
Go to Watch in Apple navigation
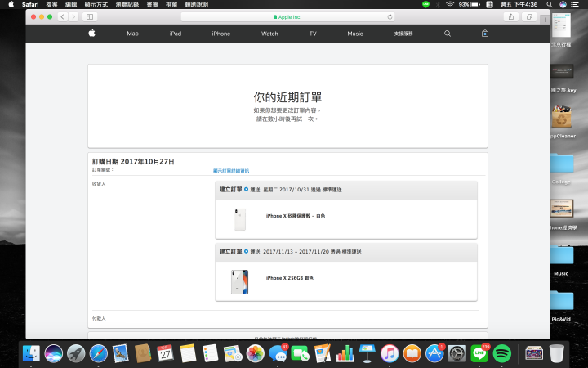pos(269,34)
